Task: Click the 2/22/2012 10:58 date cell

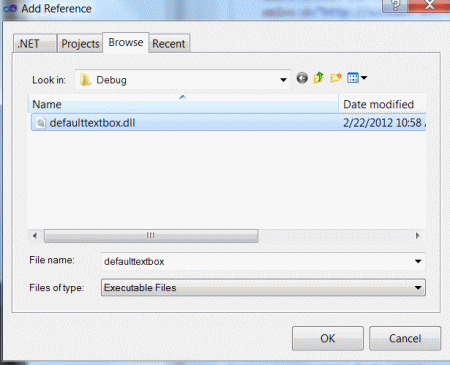Action: pyautogui.click(x=384, y=123)
